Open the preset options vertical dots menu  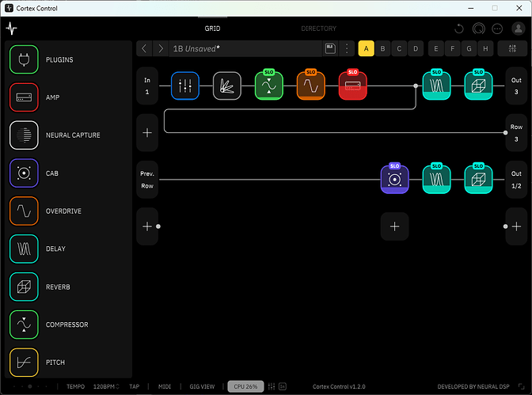[347, 48]
